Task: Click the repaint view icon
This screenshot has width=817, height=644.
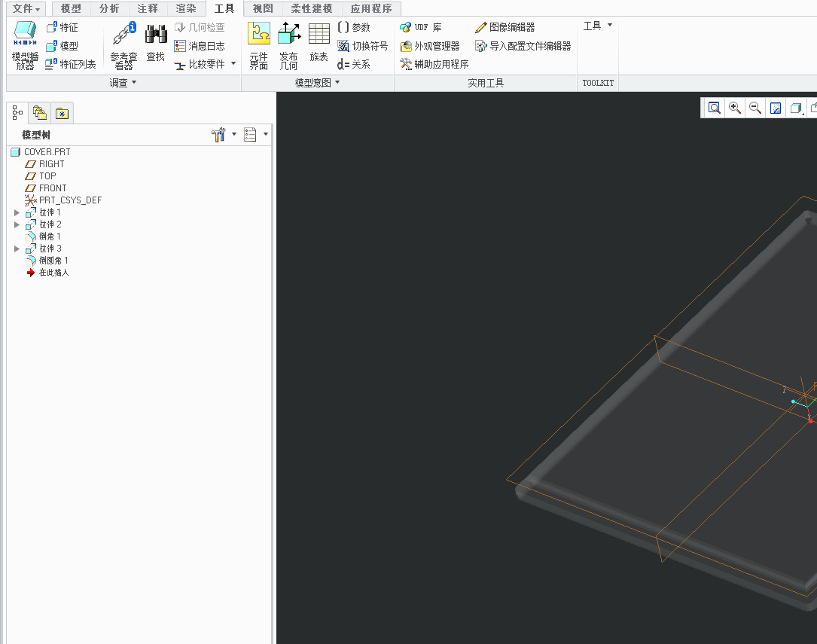Action: point(776,108)
